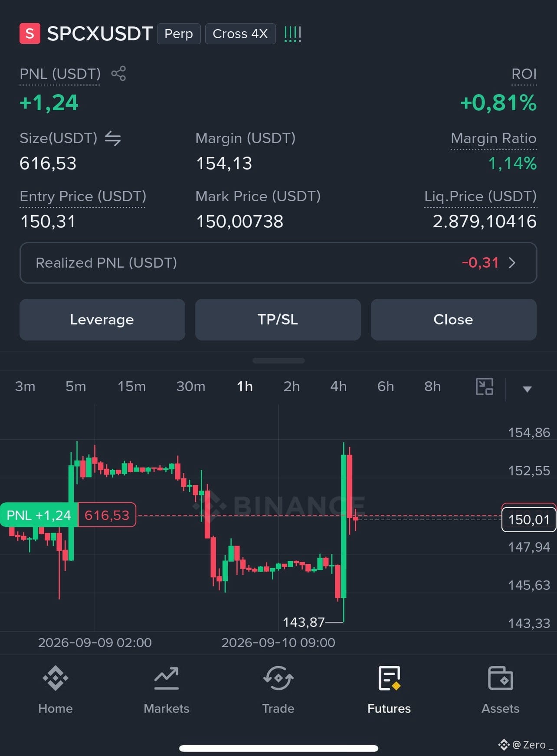Grab the panel drag handle bar

(278, 360)
